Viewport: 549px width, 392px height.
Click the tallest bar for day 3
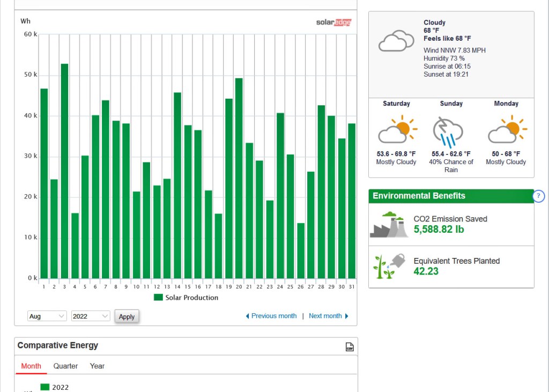click(64, 172)
